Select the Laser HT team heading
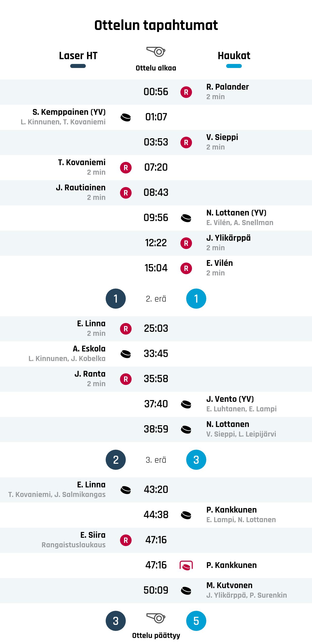This screenshot has width=312, height=644. coord(78,56)
